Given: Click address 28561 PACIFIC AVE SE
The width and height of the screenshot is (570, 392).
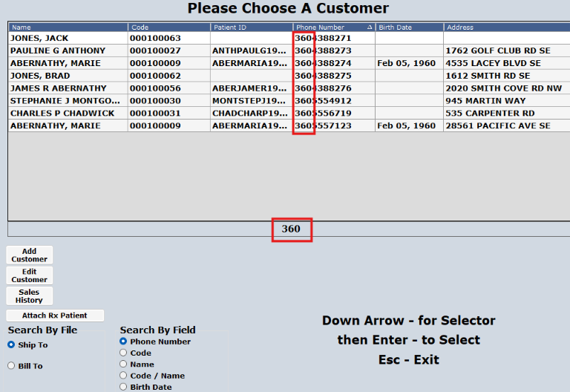Looking at the screenshot, I should point(498,125).
